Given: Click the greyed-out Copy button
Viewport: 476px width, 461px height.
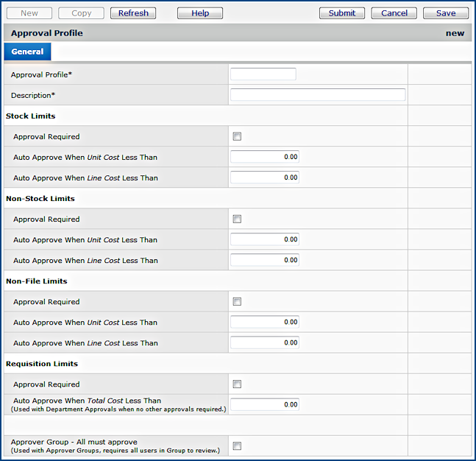Looking at the screenshot, I should click(x=81, y=13).
